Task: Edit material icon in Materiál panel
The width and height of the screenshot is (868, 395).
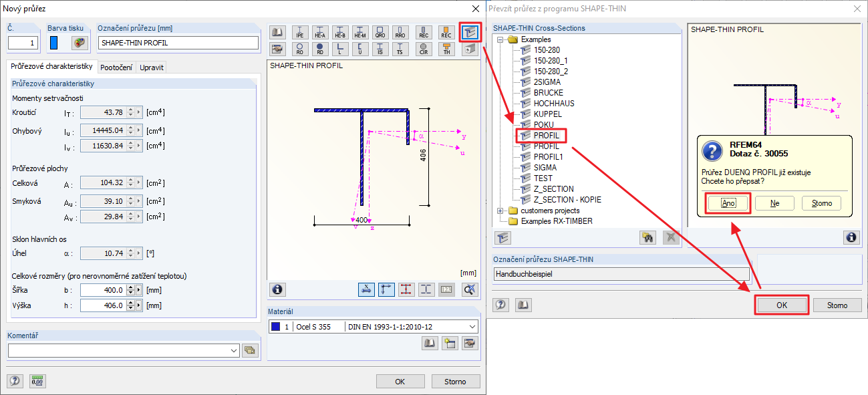Action: pyautogui.click(x=470, y=344)
